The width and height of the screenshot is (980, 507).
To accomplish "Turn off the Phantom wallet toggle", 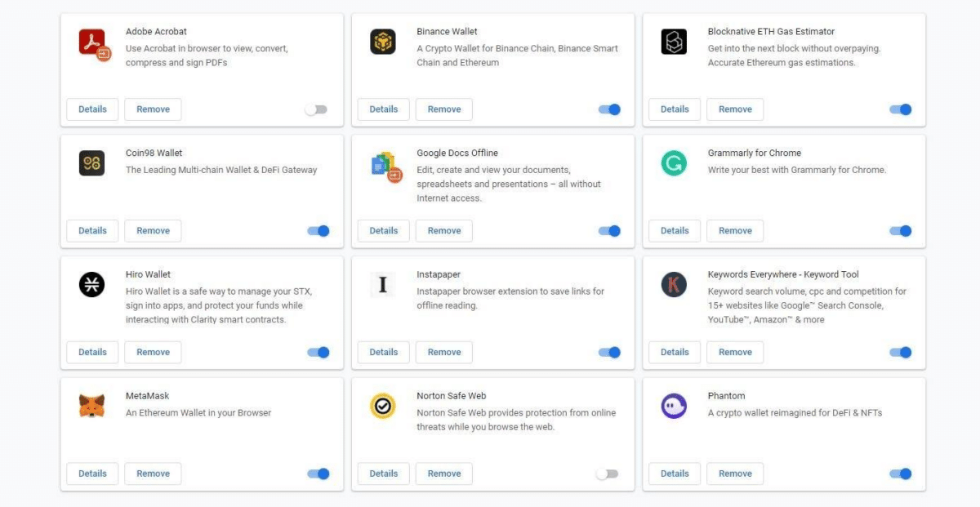I will [900, 474].
